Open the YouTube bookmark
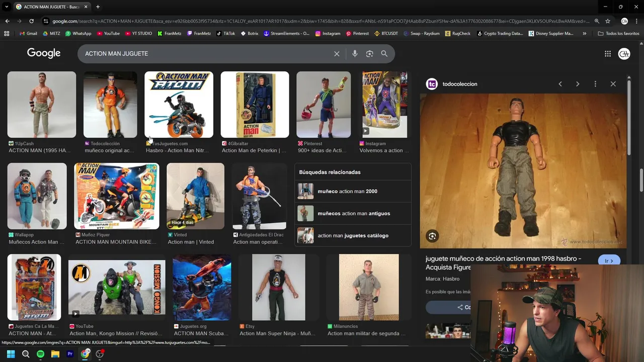The width and height of the screenshot is (644, 362). (x=108, y=34)
